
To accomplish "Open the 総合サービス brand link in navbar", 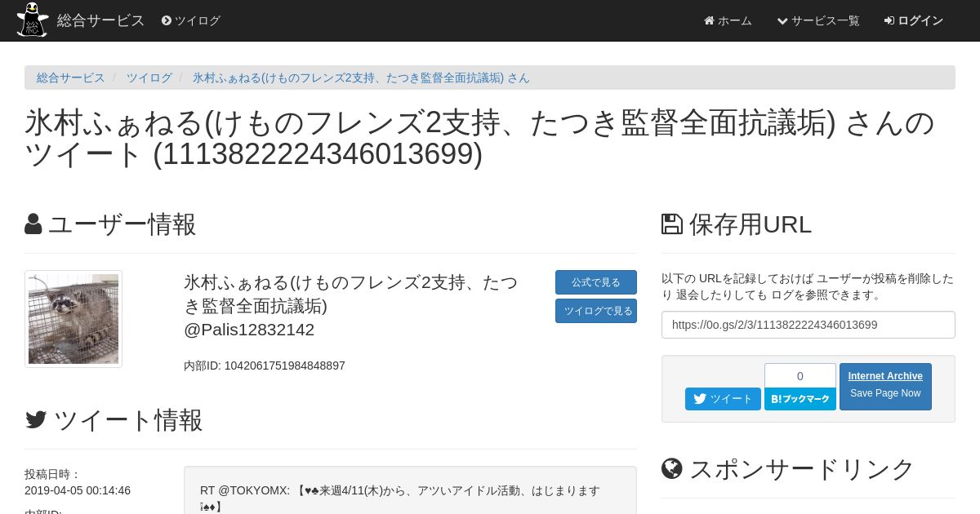I will (x=101, y=20).
